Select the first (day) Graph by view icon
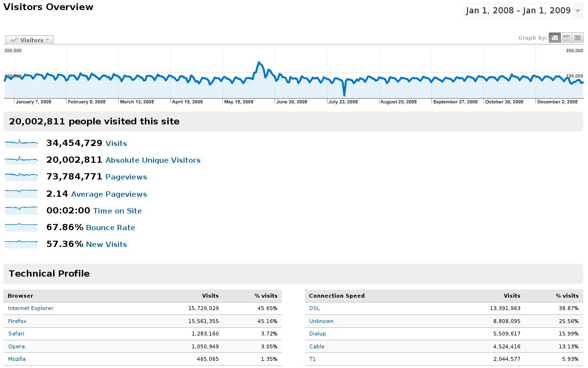The height and width of the screenshot is (368, 588). tap(555, 38)
